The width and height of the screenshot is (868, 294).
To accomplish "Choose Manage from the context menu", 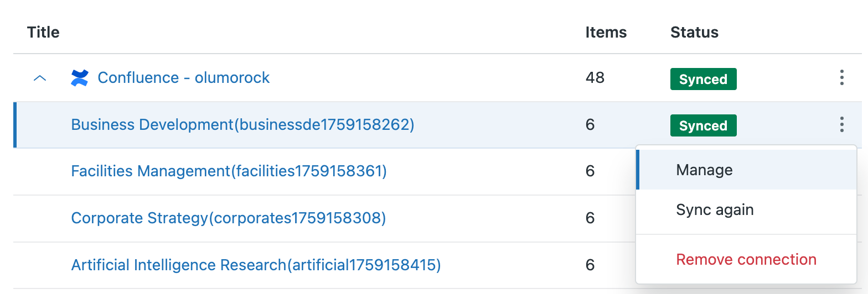I will (704, 170).
